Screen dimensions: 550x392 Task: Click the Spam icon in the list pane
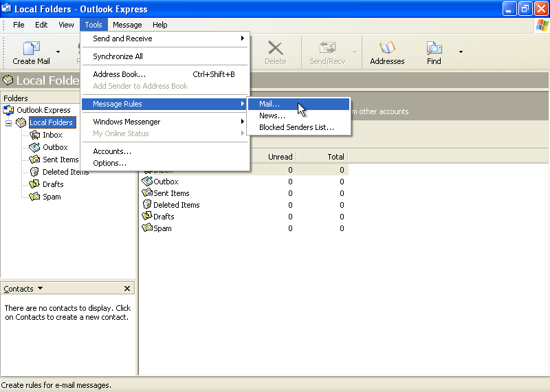pos(147,228)
